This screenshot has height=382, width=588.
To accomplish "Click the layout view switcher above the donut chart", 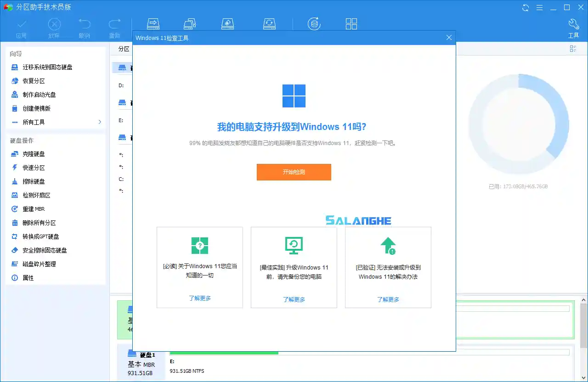I will pyautogui.click(x=573, y=49).
